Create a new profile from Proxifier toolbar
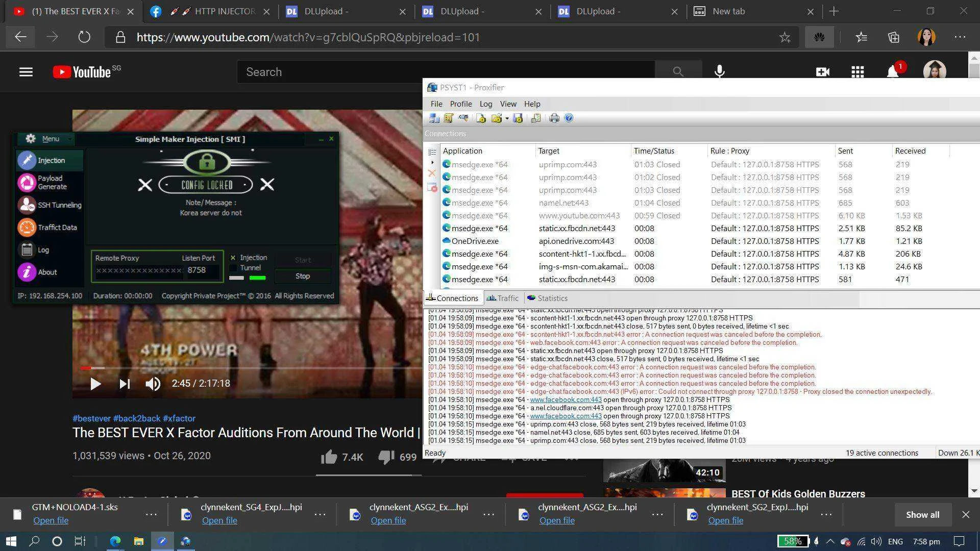 481,118
